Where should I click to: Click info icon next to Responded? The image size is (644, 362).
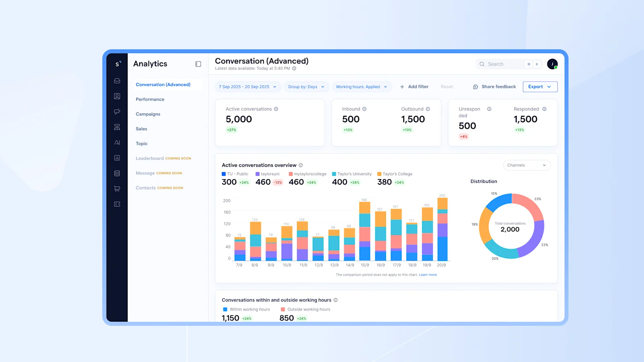[x=544, y=109]
